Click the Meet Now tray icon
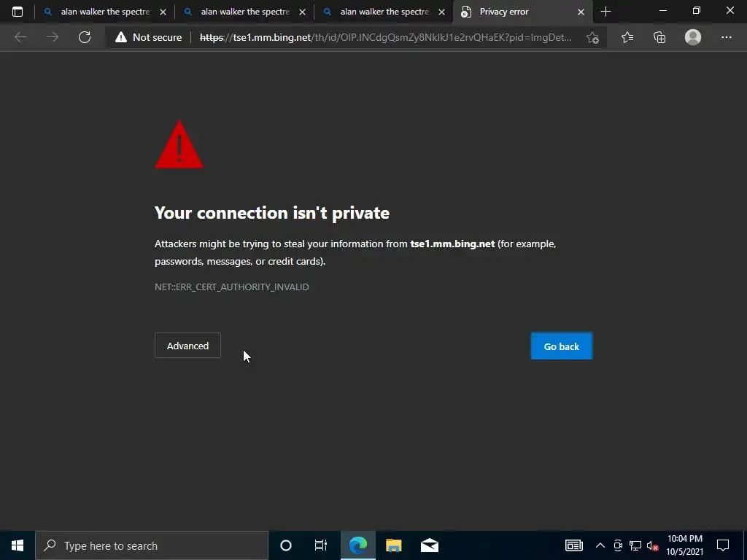This screenshot has height=560, width=747. [618, 545]
